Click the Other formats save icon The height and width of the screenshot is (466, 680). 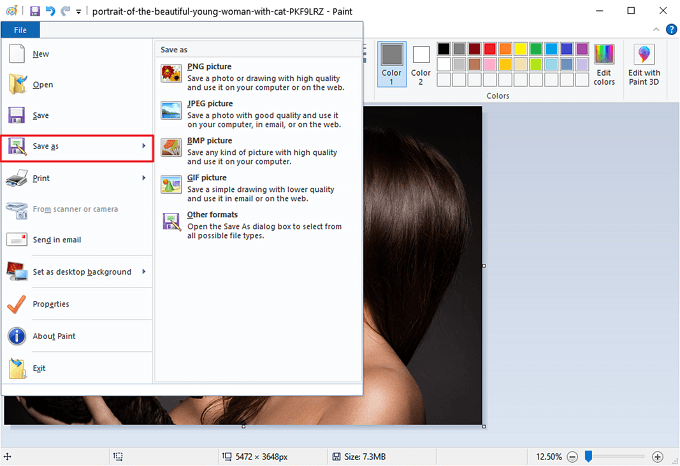point(171,222)
